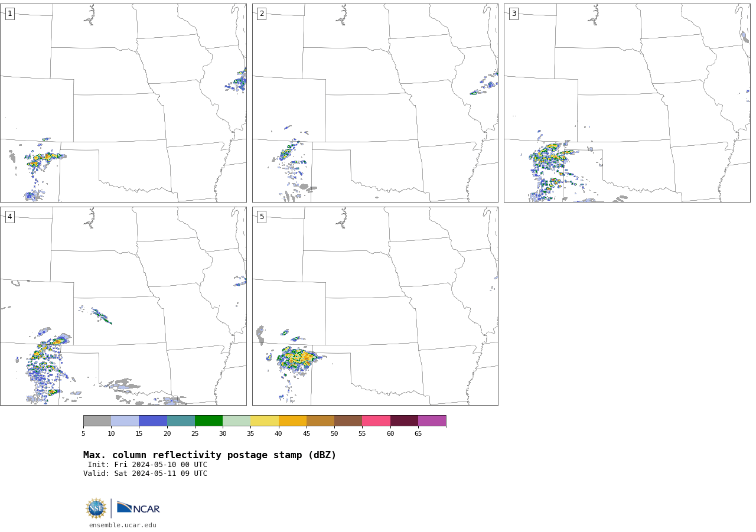Open ensemble member 2 reflectivity map
This screenshot has height=532, width=756.
coord(375,103)
